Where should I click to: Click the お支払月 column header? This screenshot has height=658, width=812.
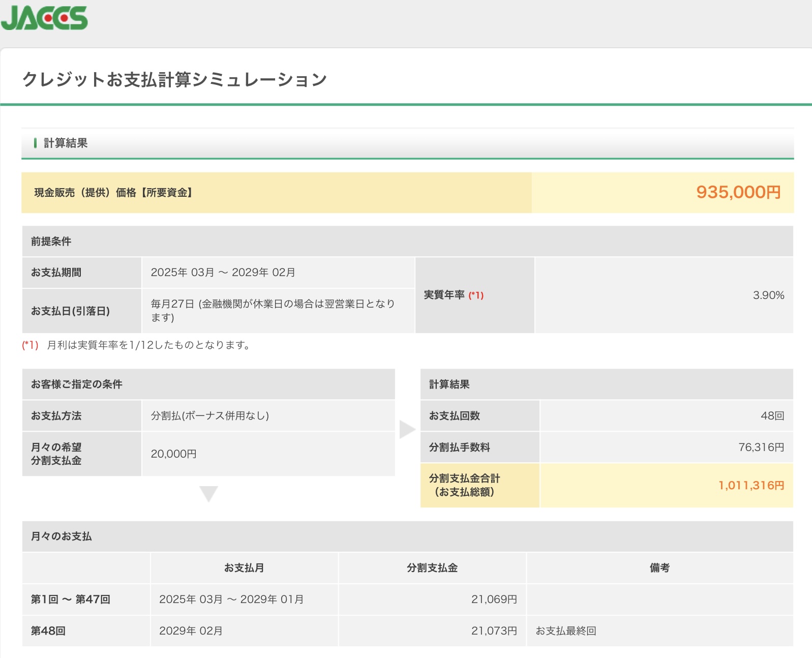point(244,568)
